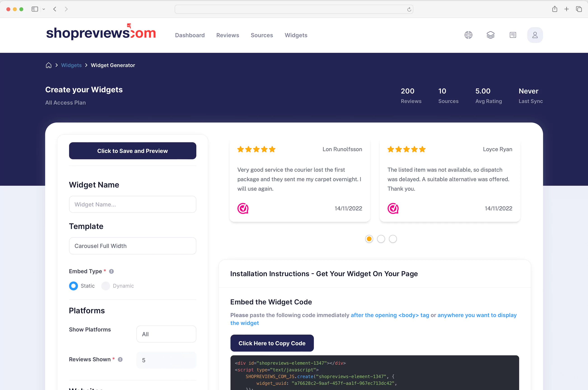Open the user profile avatar menu
Image resolution: width=588 pixels, height=390 pixels.
535,35
